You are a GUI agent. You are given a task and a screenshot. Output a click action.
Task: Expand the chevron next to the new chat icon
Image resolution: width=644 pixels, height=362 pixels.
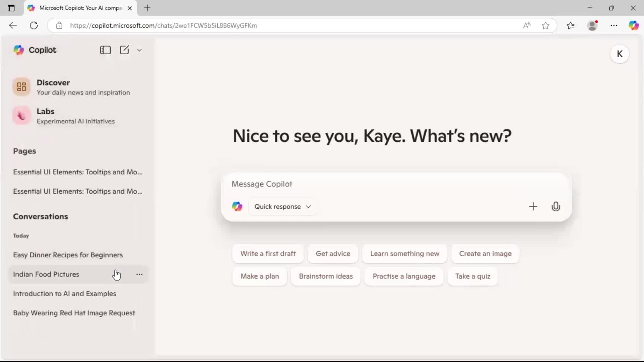(x=140, y=50)
